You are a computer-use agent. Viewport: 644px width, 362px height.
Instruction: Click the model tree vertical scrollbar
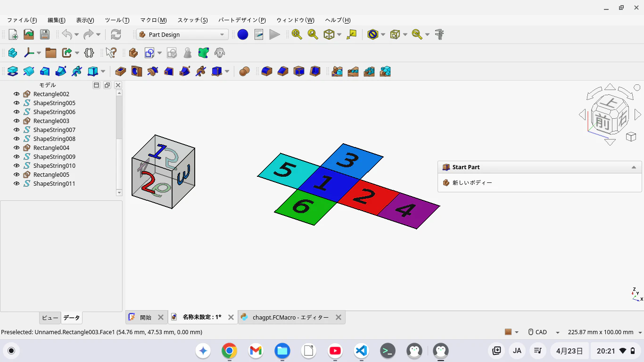click(119, 142)
